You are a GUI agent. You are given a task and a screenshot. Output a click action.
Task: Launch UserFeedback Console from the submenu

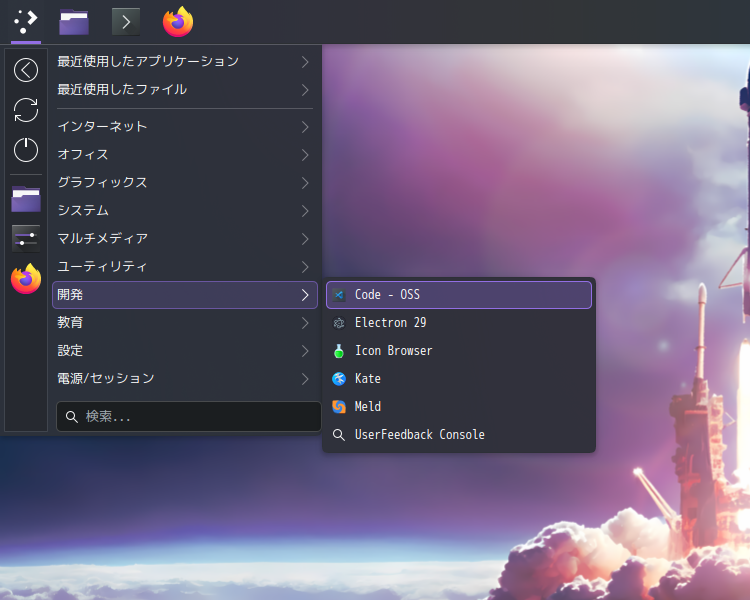[x=459, y=435]
